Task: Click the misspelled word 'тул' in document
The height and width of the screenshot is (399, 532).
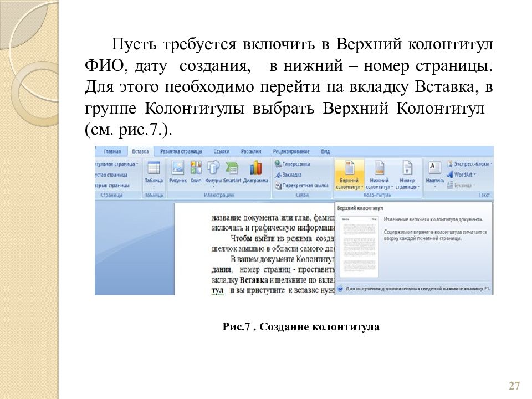Action: 217,290
